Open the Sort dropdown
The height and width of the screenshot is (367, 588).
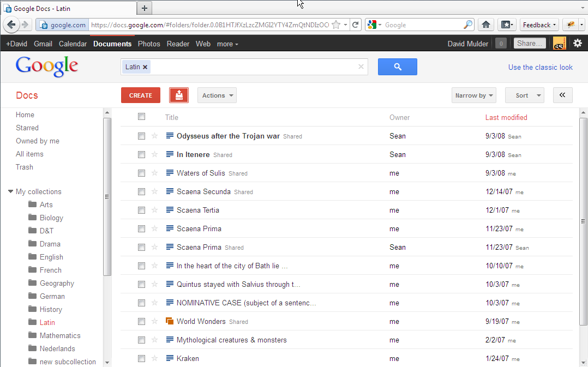525,95
